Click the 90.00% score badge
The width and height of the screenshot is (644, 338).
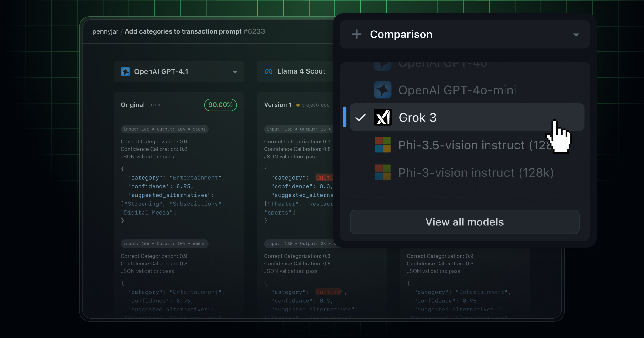click(x=220, y=105)
